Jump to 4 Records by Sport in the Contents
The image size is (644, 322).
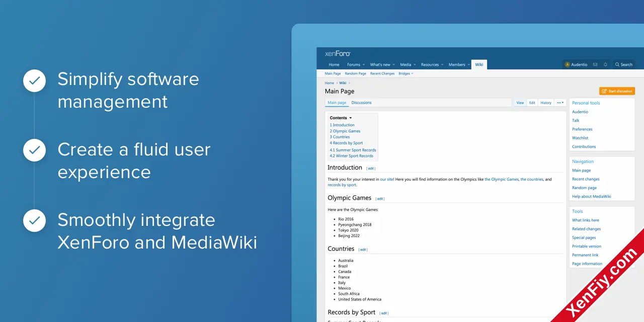coord(346,143)
